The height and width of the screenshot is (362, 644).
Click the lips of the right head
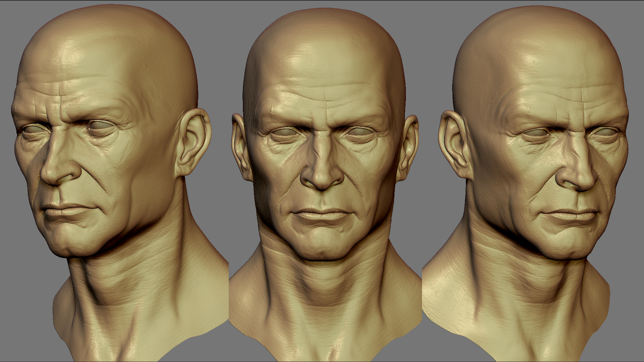570,215
